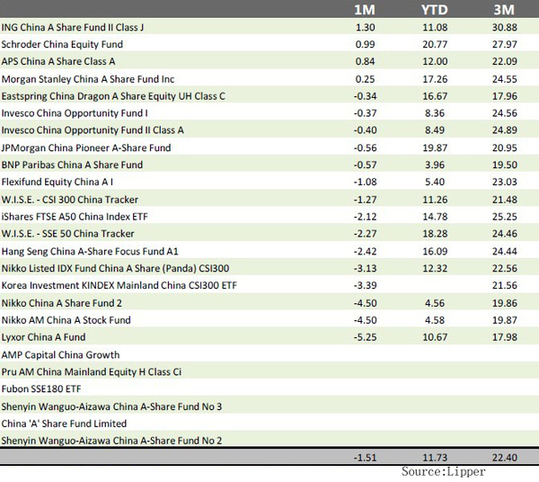Screen dimensions: 539x482
Task: Select the 3M value 19.87
Action: click(504, 320)
